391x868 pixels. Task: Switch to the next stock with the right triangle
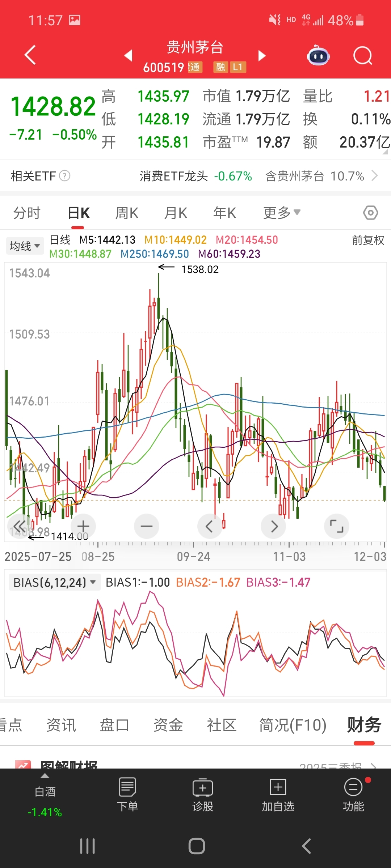point(262,55)
